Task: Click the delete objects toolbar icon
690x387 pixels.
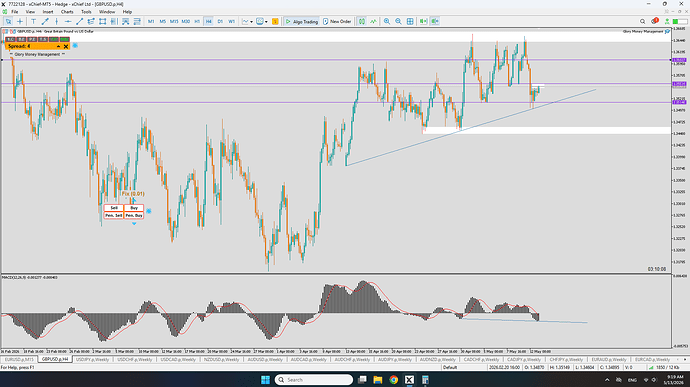Action: [x=137, y=21]
